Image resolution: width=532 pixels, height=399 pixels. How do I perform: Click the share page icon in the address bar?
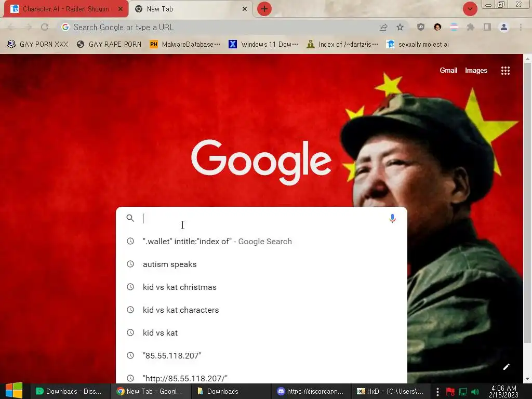tap(383, 27)
